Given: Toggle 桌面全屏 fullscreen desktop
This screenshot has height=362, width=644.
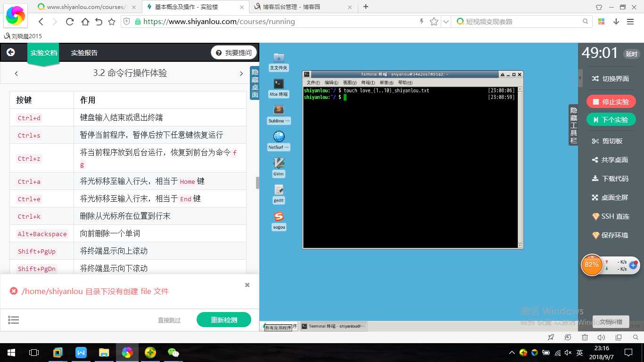Looking at the screenshot, I should tap(610, 197).
